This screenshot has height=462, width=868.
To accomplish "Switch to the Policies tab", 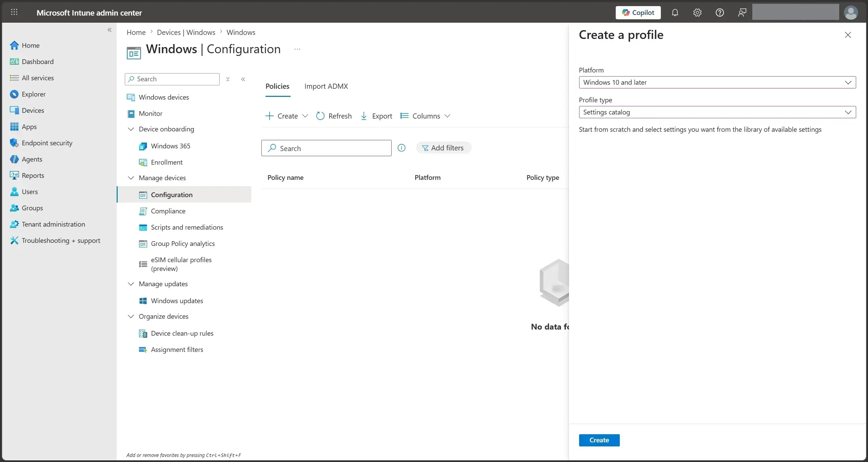I will coord(277,86).
